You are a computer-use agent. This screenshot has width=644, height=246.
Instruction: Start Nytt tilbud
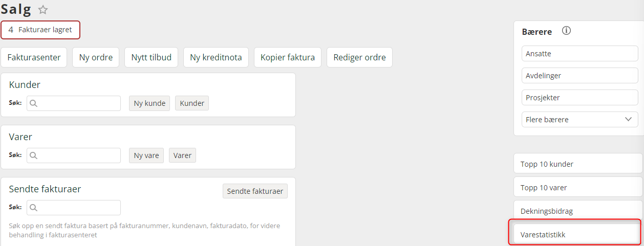pos(151,57)
